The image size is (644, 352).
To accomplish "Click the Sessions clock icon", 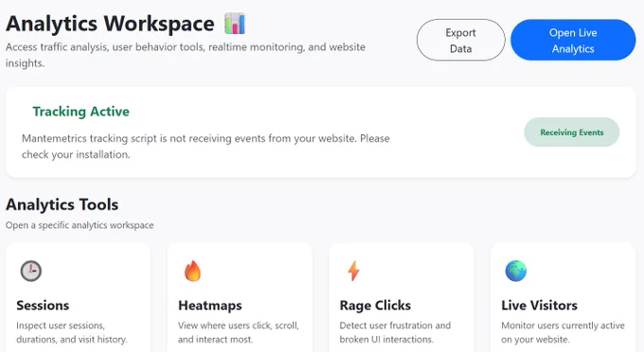I will (31, 271).
